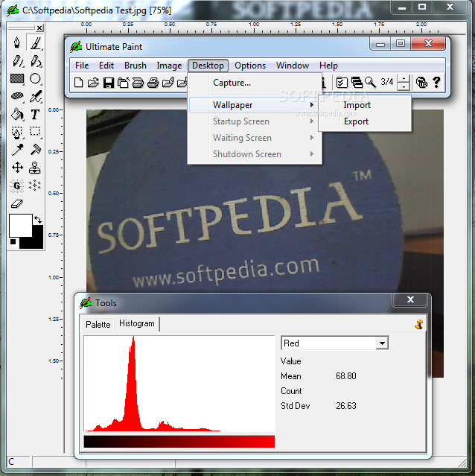475x476 pixels.
Task: Click the scanner toolbar icon
Action: (x=138, y=82)
